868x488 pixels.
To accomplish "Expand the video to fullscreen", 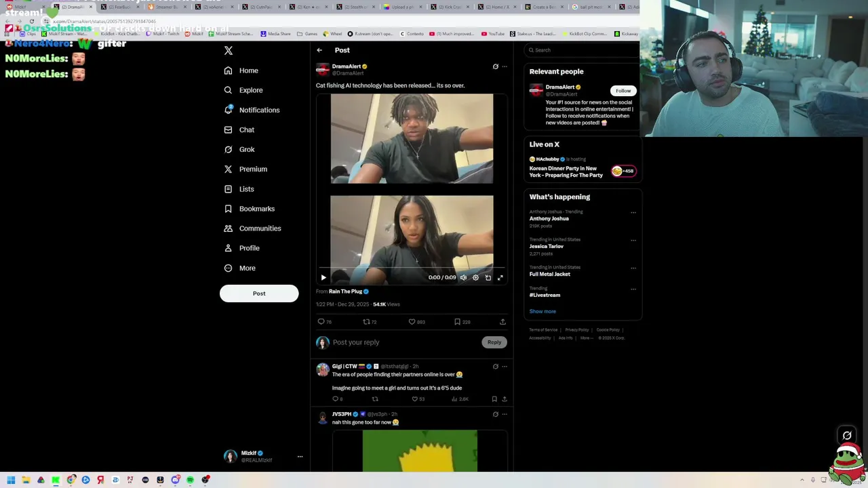I will tap(500, 277).
